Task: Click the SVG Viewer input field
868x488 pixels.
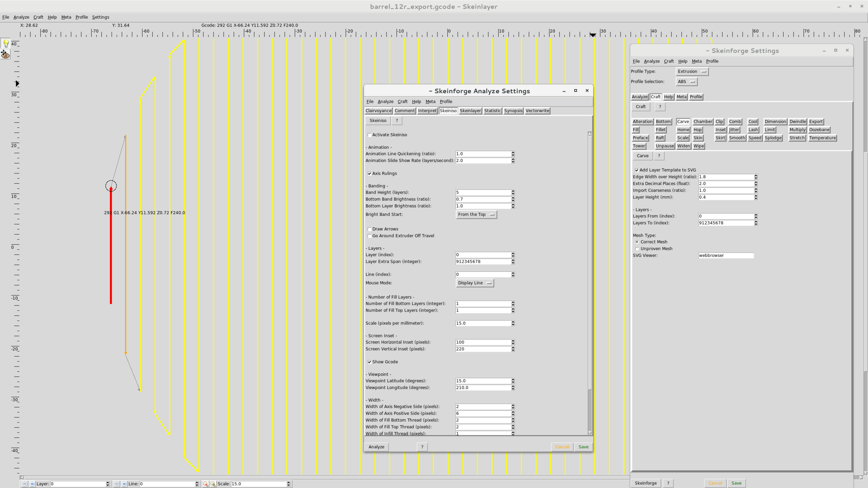Action: (x=725, y=256)
